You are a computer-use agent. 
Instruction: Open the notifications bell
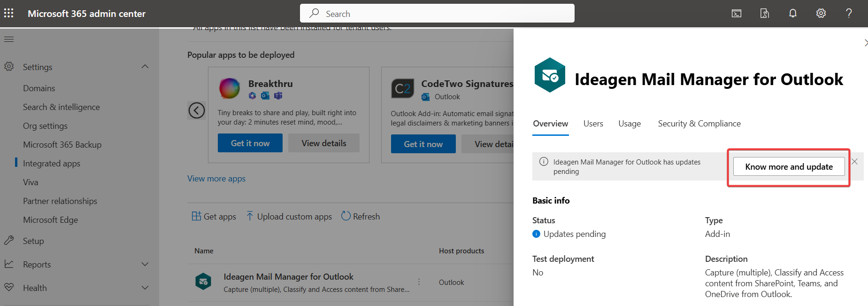click(793, 13)
